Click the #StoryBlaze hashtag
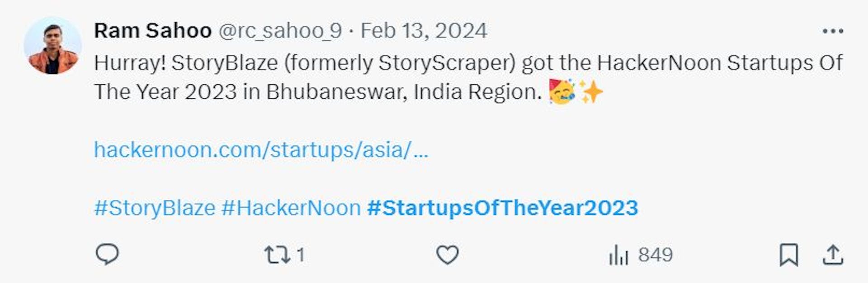Image resolution: width=868 pixels, height=283 pixels. 155,208
